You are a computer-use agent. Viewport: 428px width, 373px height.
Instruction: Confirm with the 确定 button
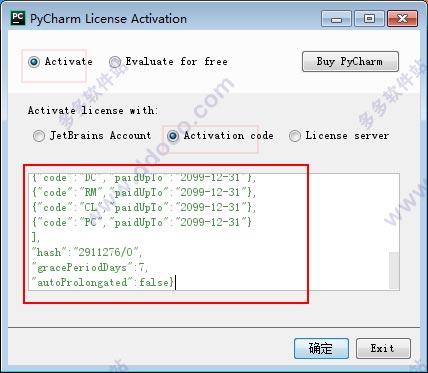[321, 348]
